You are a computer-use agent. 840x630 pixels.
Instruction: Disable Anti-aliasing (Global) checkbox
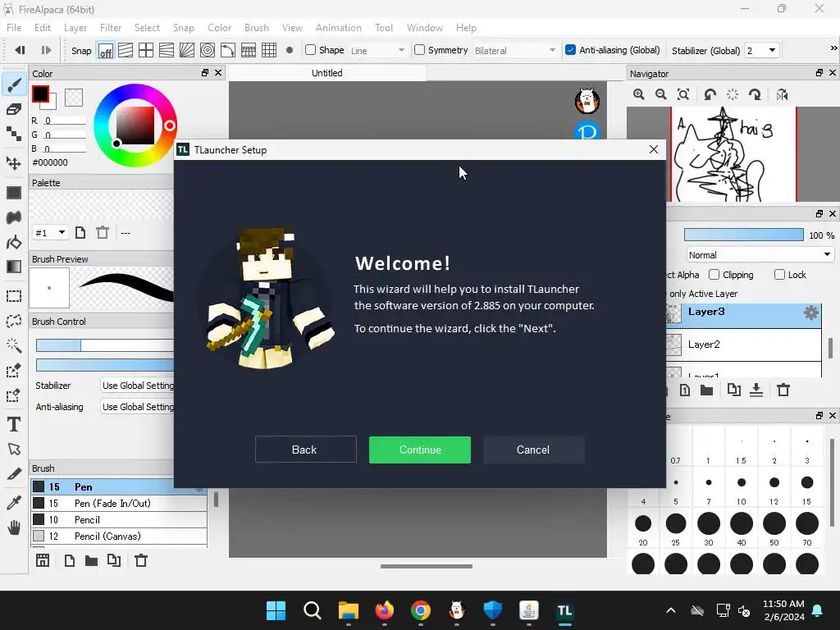click(x=571, y=50)
